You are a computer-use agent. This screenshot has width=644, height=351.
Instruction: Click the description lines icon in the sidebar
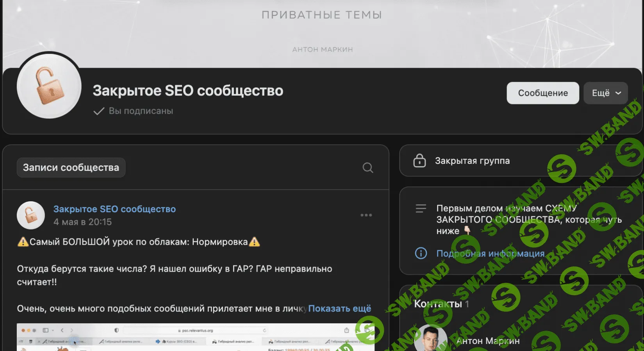pyautogui.click(x=421, y=209)
